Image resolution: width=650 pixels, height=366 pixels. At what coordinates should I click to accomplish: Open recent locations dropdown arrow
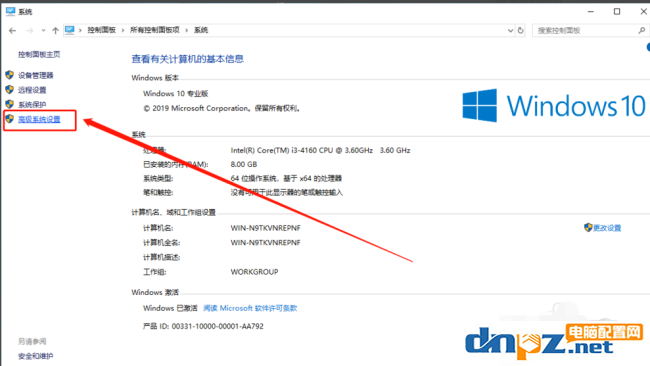[x=43, y=30]
